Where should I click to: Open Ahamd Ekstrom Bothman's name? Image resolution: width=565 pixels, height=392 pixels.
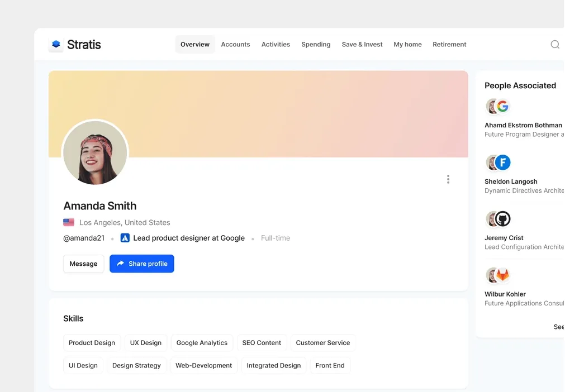coord(523,125)
